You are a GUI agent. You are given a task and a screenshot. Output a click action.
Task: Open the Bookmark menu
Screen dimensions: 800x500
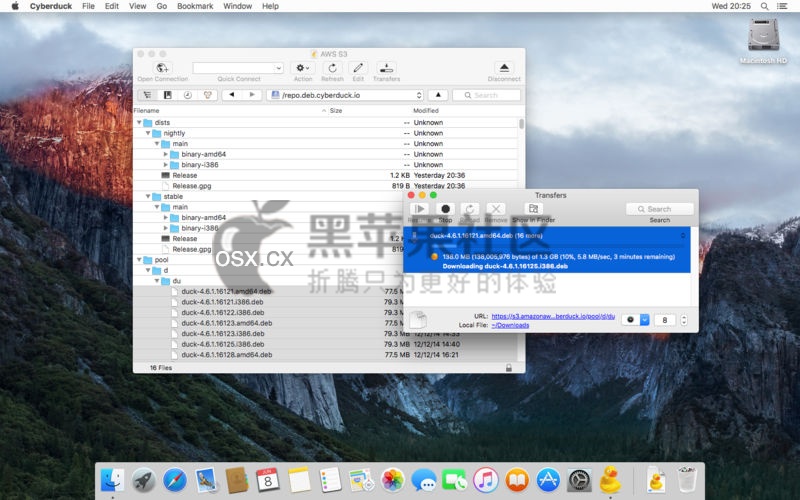click(195, 6)
